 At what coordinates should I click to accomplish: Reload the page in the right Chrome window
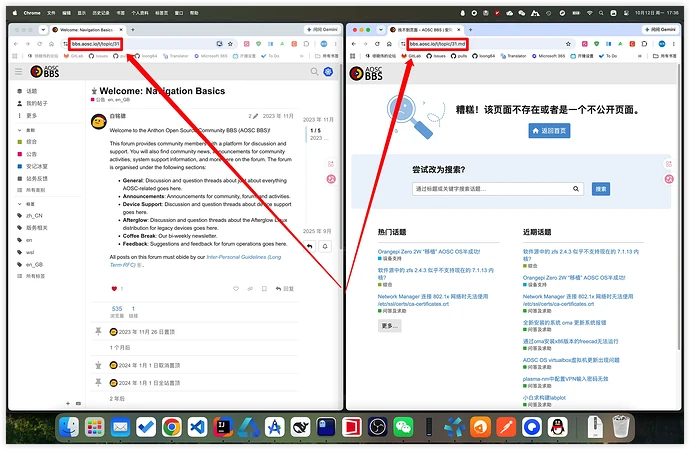coord(377,44)
